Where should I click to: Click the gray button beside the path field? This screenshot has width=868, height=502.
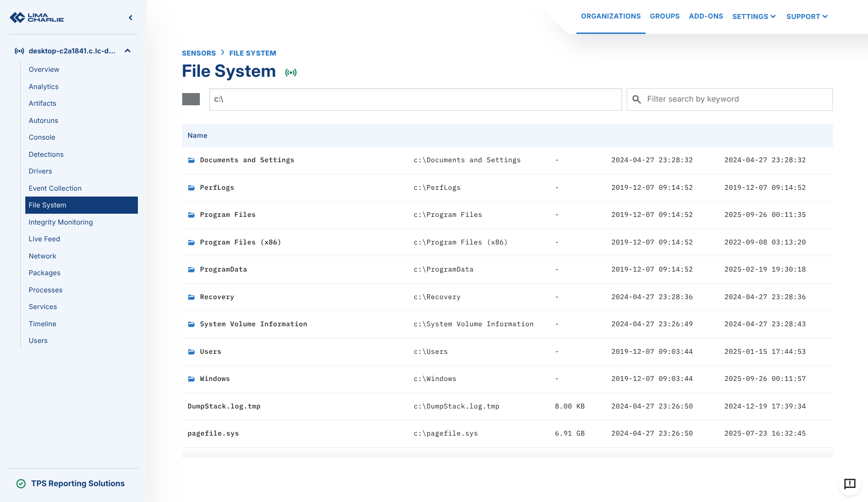pyautogui.click(x=191, y=99)
